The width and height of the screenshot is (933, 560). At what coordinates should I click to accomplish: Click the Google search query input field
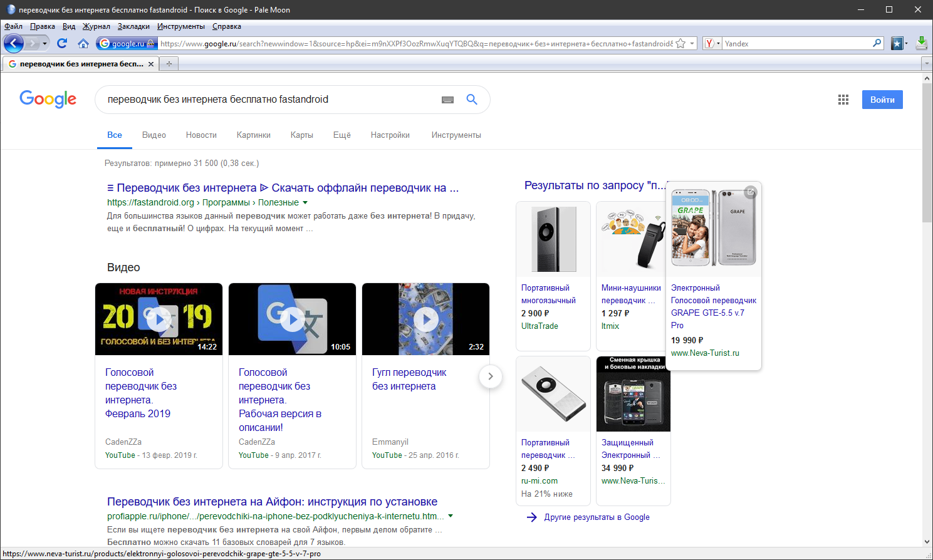click(x=269, y=100)
